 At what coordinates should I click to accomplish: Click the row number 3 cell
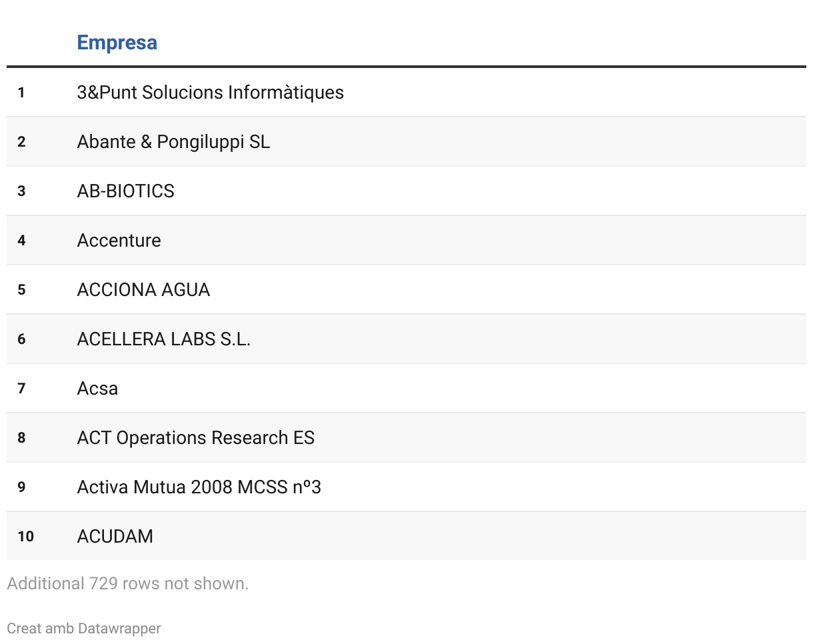(x=21, y=191)
